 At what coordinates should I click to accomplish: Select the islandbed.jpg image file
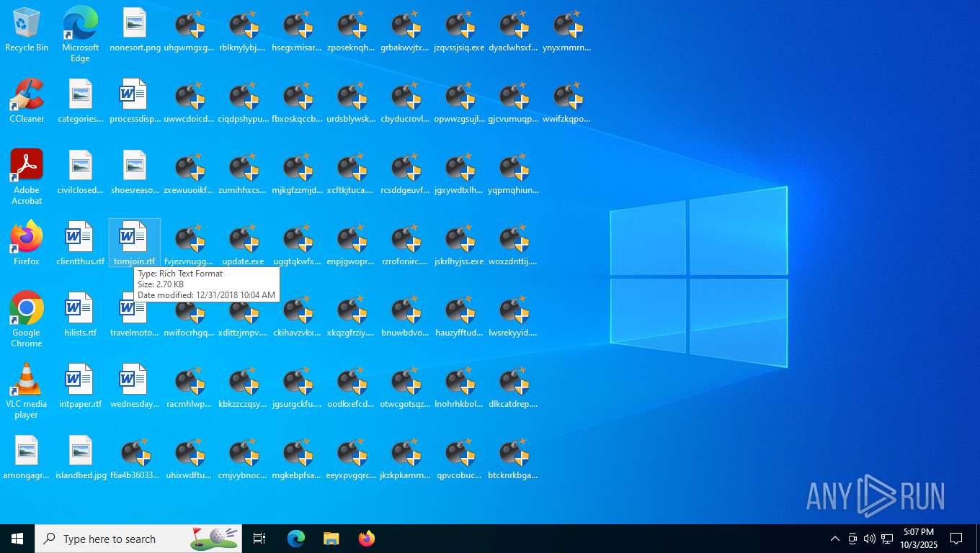80,458
